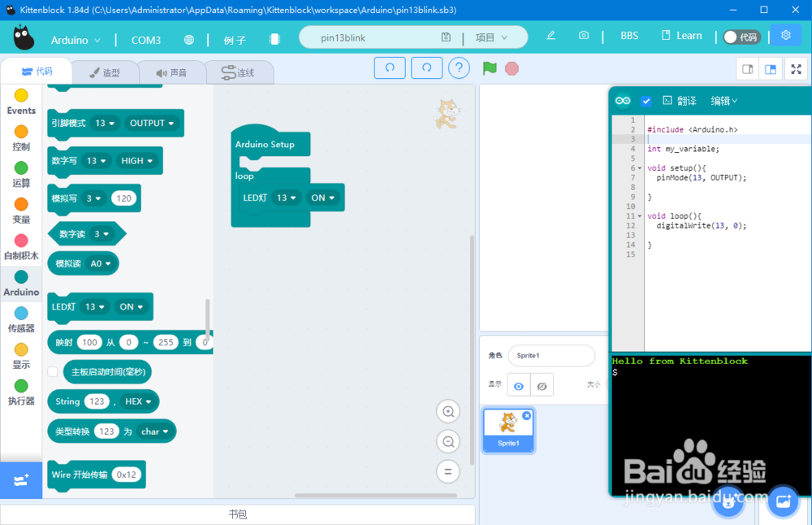Switch to the 声音 tab

(x=171, y=72)
